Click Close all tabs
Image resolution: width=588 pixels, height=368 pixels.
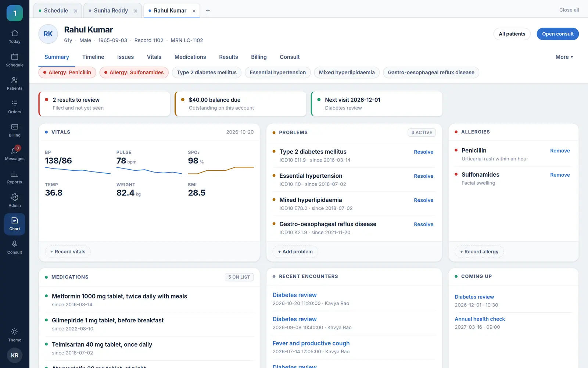(569, 10)
